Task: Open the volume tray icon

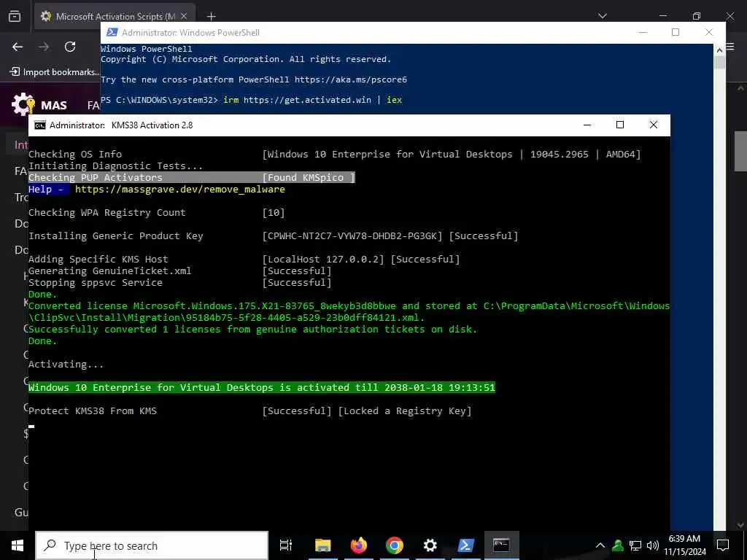Action: (x=653, y=545)
